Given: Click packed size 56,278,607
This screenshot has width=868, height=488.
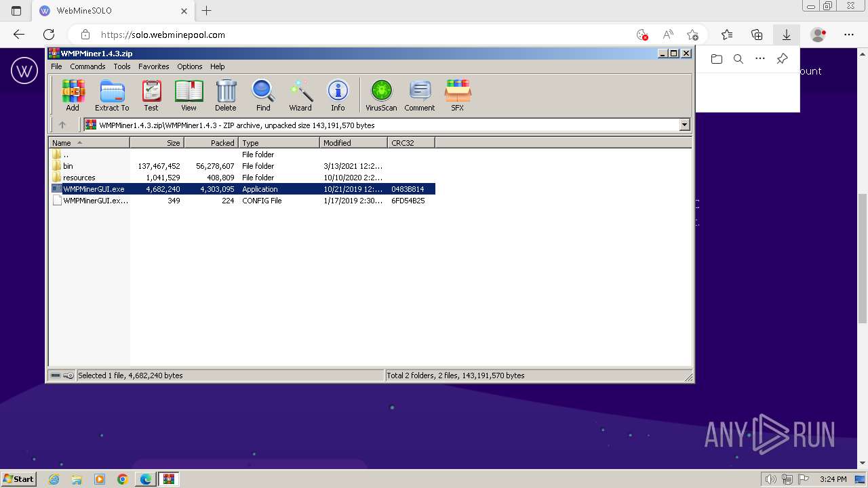Looking at the screenshot, I should coord(215,166).
